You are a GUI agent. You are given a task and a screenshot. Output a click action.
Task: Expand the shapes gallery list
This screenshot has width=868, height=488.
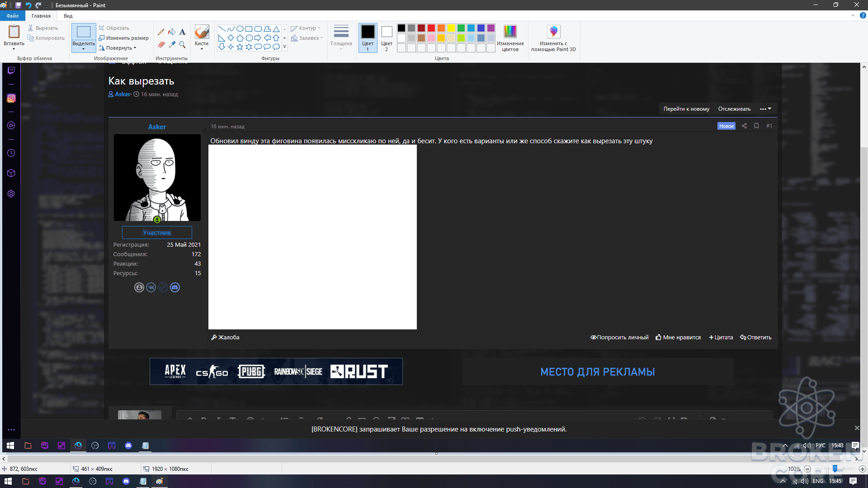click(x=284, y=47)
